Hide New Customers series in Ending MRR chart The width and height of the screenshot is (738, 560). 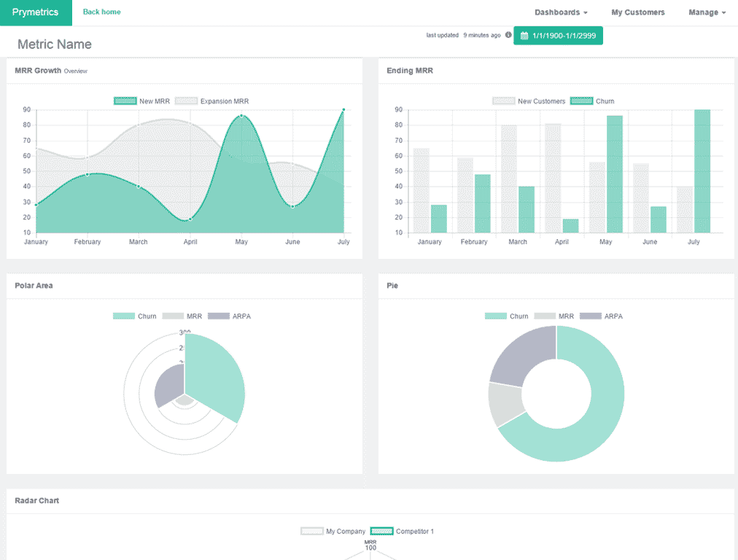pos(529,101)
